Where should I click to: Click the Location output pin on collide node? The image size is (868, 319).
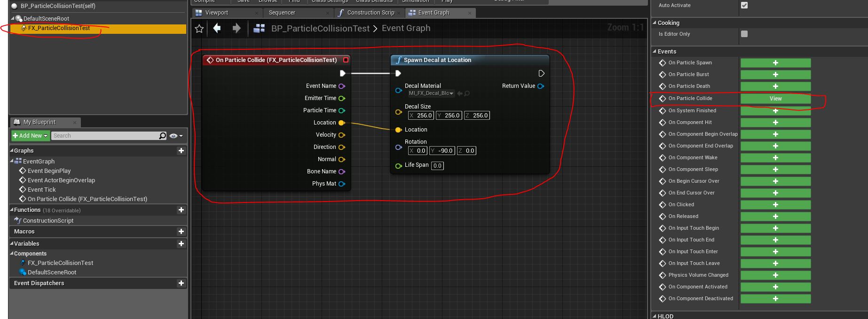pyautogui.click(x=342, y=123)
